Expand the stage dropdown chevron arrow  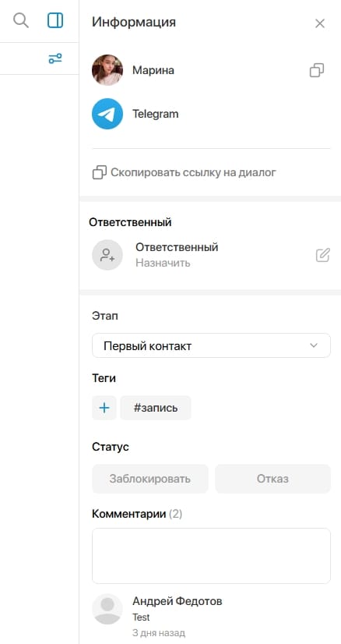click(x=314, y=345)
